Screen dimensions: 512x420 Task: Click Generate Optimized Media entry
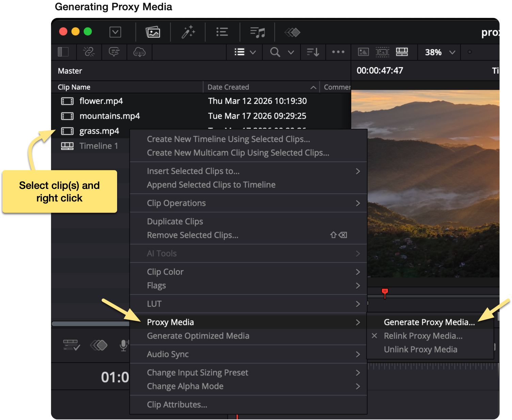pyautogui.click(x=198, y=336)
